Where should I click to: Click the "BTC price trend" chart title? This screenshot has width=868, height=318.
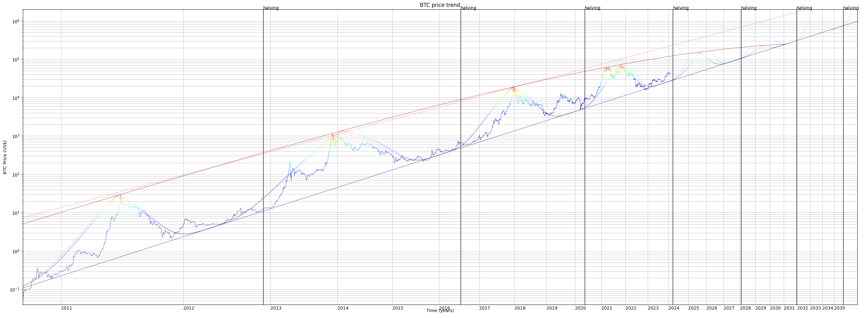tap(440, 5)
